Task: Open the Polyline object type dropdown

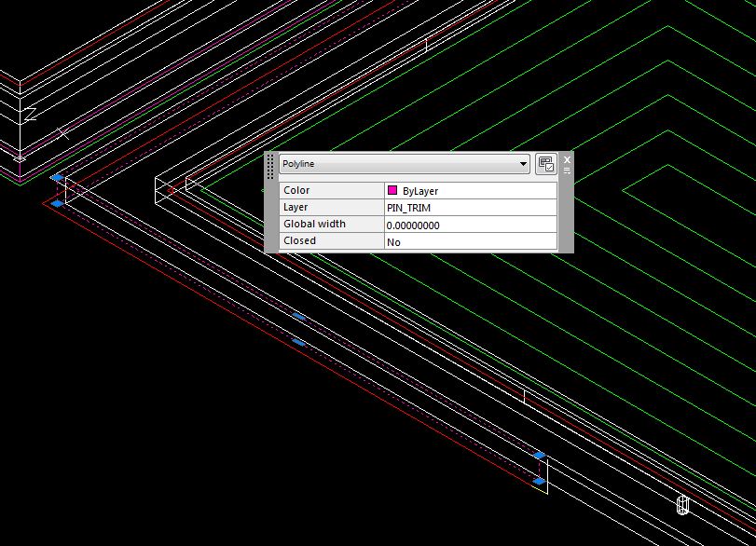Action: [x=524, y=162]
